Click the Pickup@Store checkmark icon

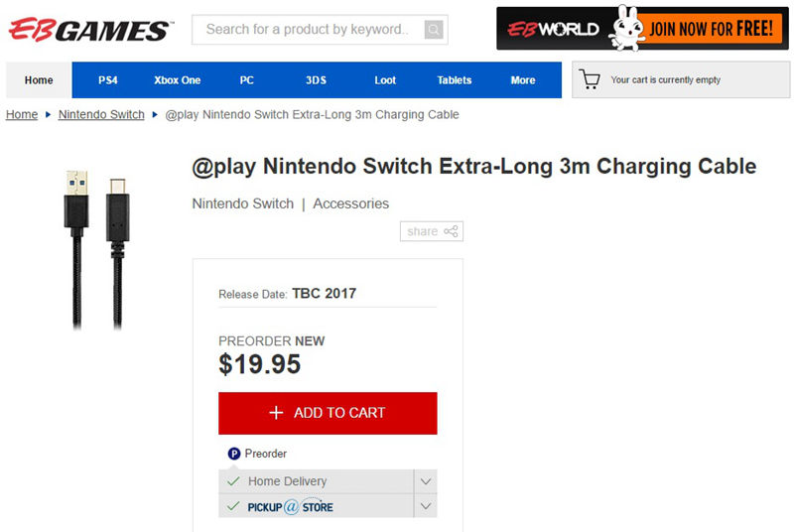click(233, 506)
